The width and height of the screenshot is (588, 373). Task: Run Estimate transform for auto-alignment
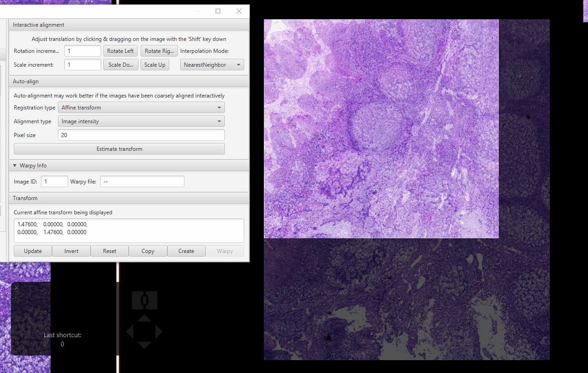pyautogui.click(x=119, y=149)
